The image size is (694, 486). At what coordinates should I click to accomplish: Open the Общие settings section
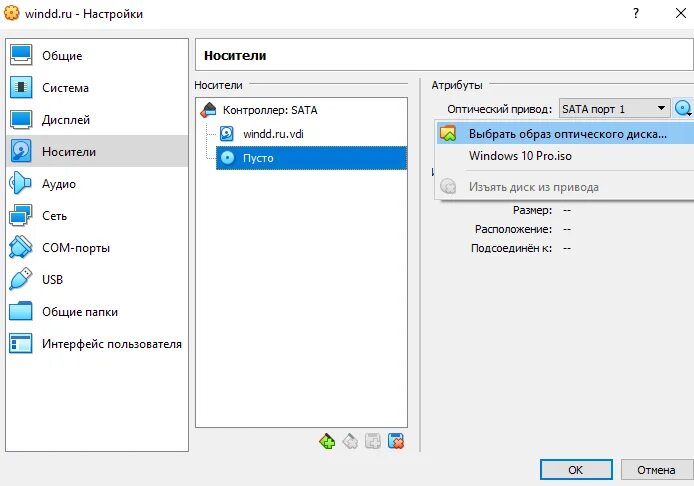[x=97, y=55]
